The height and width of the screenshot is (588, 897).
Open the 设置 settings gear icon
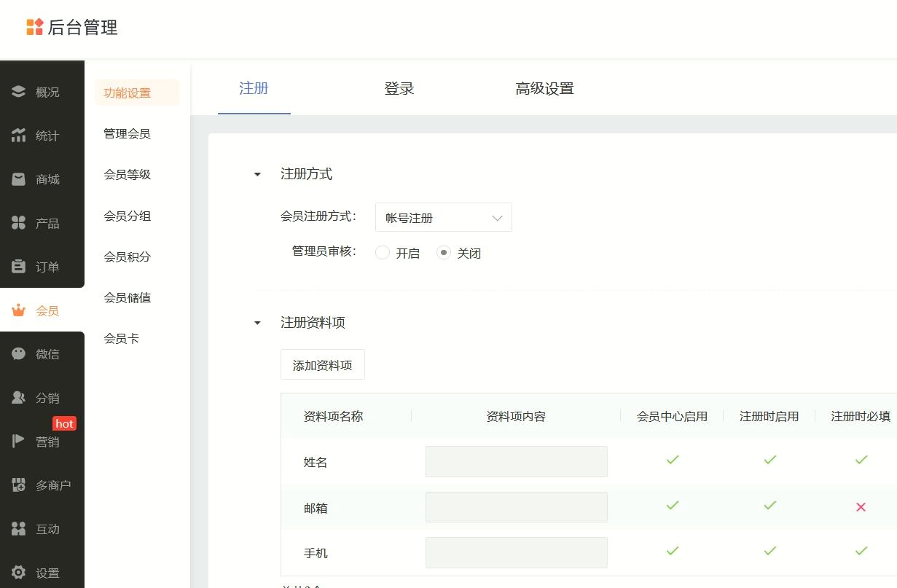tap(19, 573)
